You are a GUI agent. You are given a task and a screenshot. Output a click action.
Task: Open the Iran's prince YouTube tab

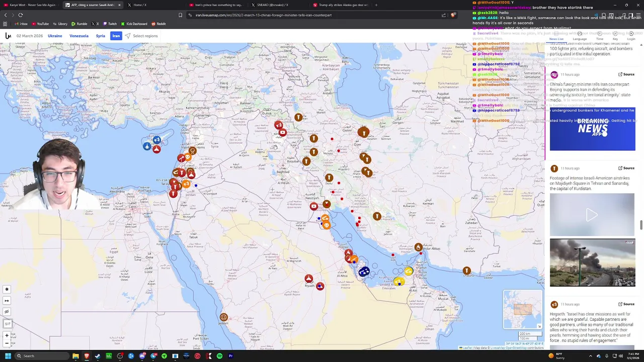(x=216, y=5)
